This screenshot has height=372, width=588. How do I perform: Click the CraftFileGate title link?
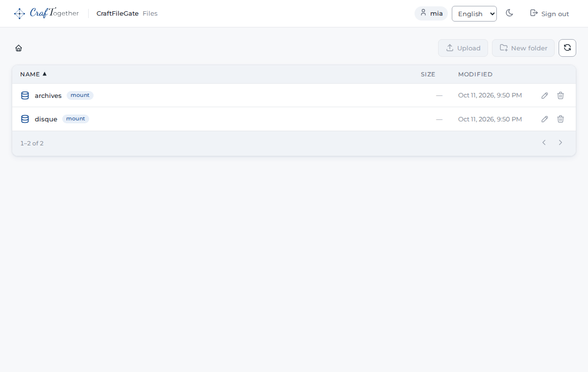118,14
